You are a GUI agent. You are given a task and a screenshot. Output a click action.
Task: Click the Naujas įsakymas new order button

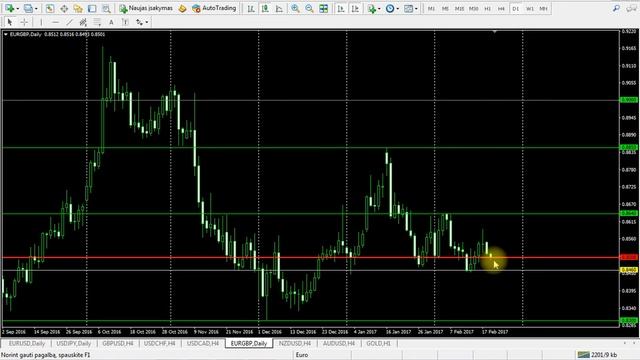[146, 8]
